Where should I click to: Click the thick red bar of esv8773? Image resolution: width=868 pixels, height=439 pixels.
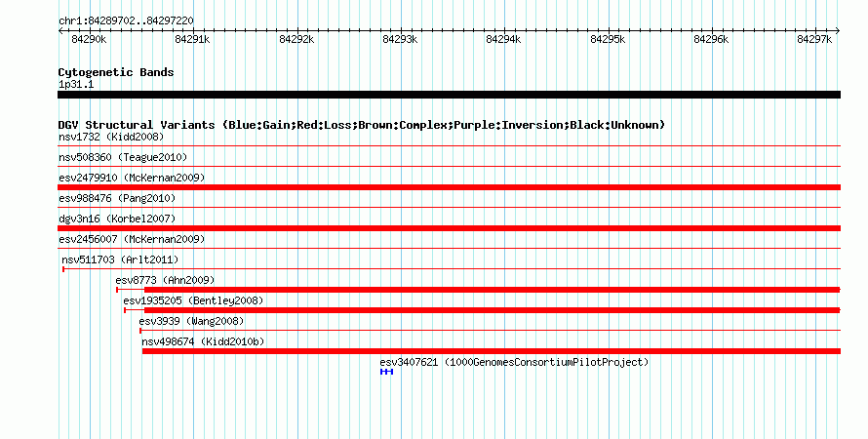point(493,290)
